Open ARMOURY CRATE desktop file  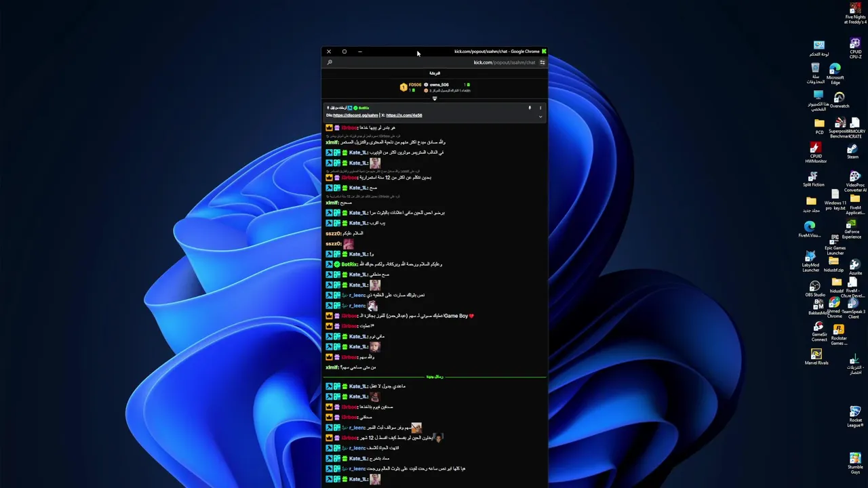[856, 127]
